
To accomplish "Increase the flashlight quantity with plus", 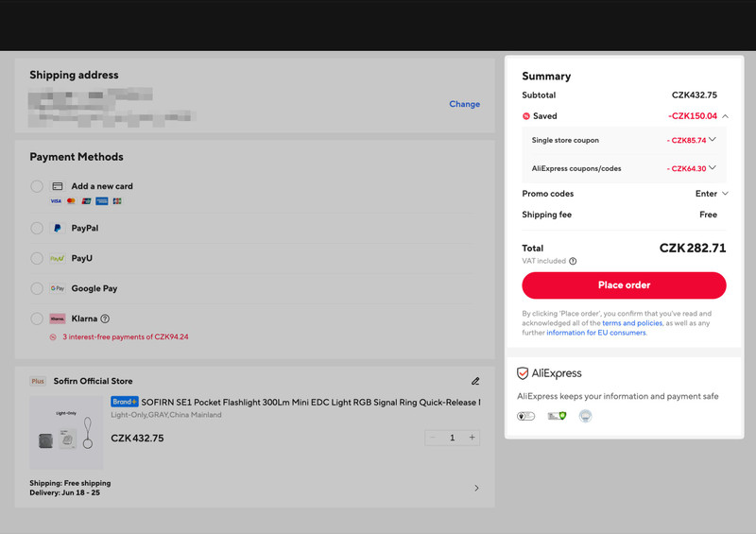I will pos(472,438).
